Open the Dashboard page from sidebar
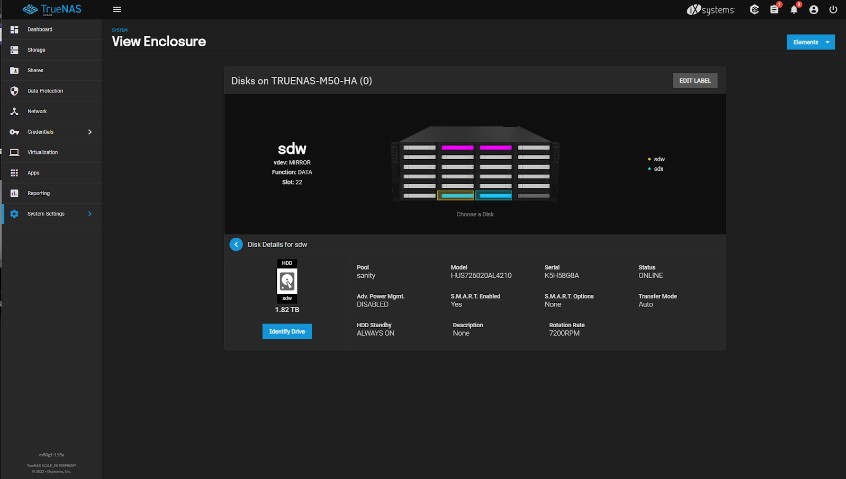The width and height of the screenshot is (846, 479). [40, 29]
